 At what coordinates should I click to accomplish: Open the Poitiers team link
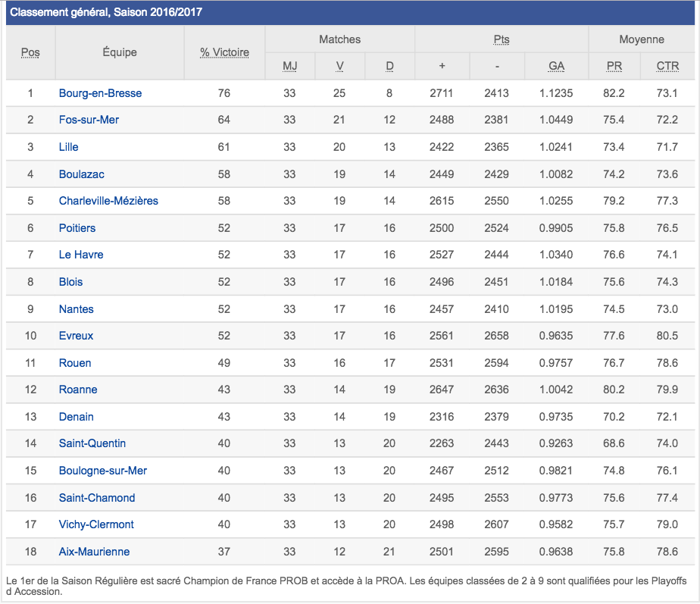coord(77,228)
